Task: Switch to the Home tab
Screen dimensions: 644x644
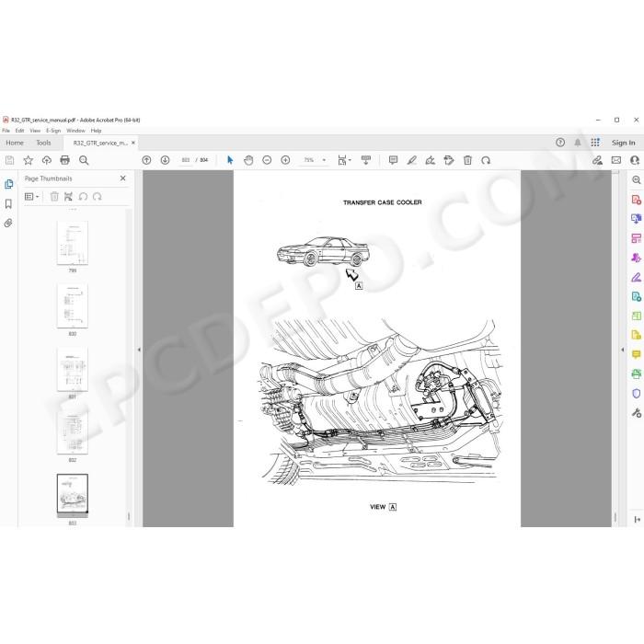Action: tap(15, 143)
